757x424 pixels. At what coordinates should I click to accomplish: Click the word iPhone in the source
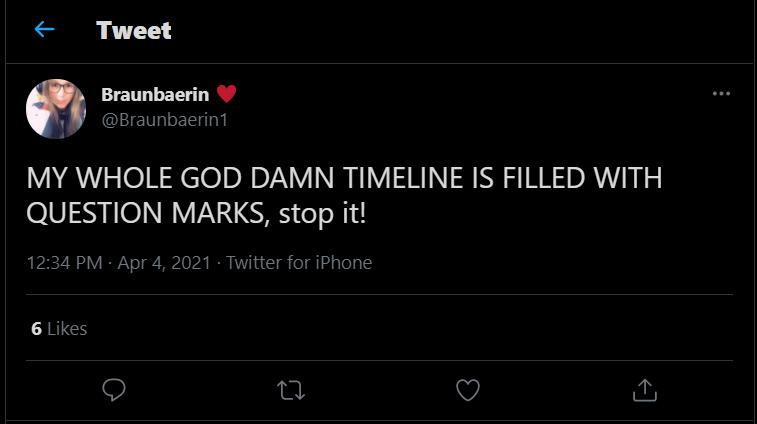[344, 263]
